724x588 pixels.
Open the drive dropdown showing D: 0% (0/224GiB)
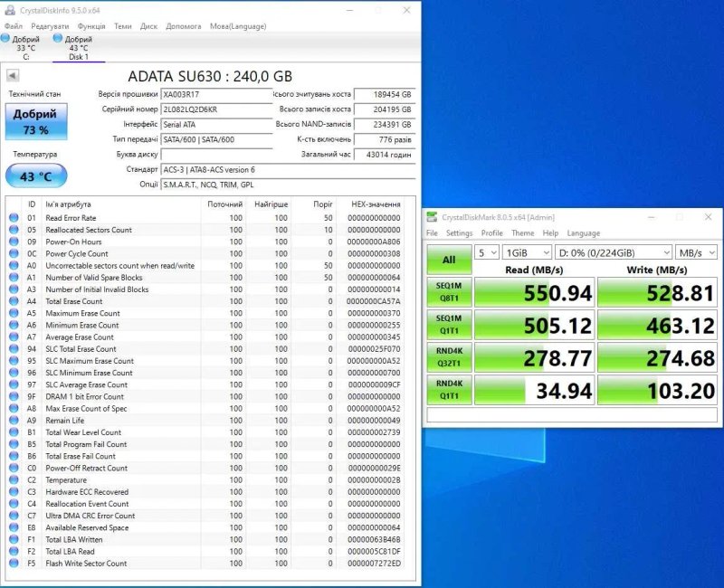coord(614,252)
